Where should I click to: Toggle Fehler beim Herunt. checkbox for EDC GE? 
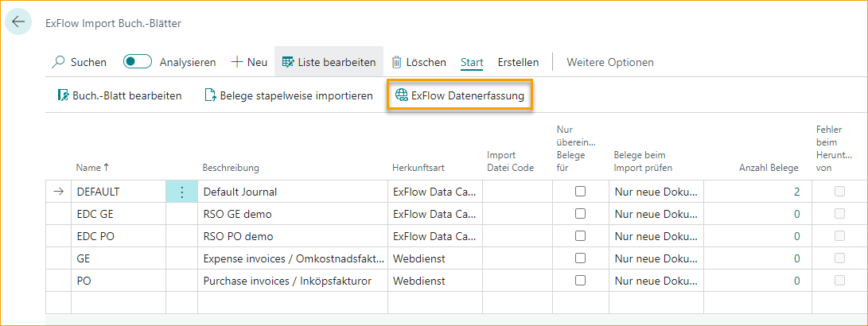coord(840,214)
